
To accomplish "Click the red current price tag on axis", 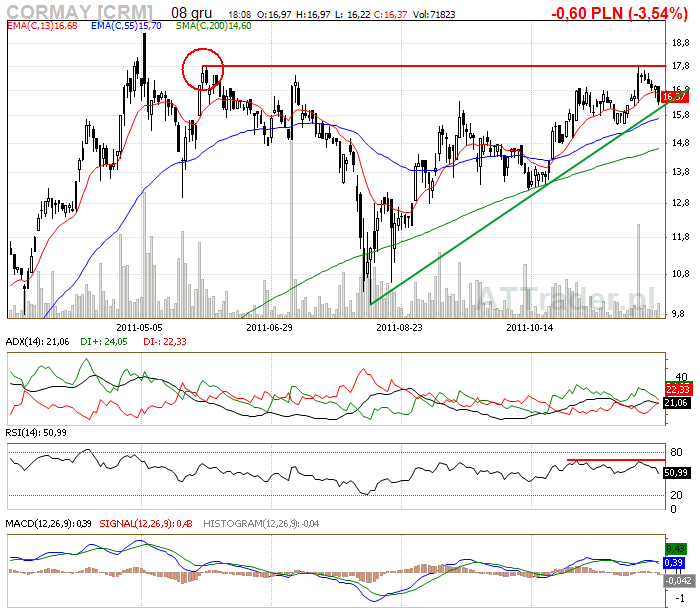I will [x=675, y=96].
